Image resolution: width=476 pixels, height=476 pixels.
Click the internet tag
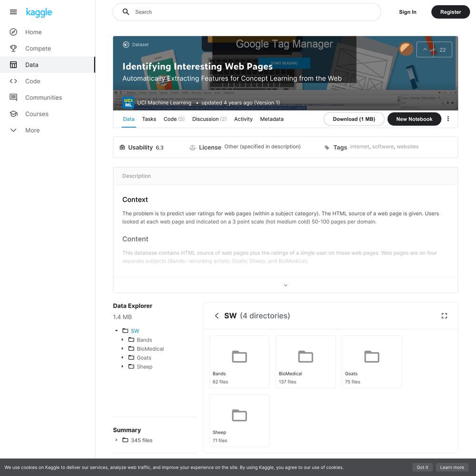tap(360, 147)
